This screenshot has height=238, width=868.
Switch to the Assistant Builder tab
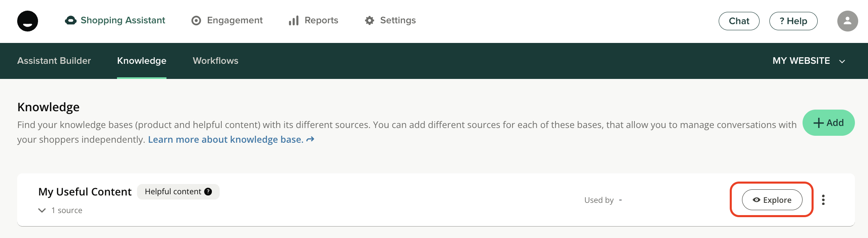[x=54, y=61]
